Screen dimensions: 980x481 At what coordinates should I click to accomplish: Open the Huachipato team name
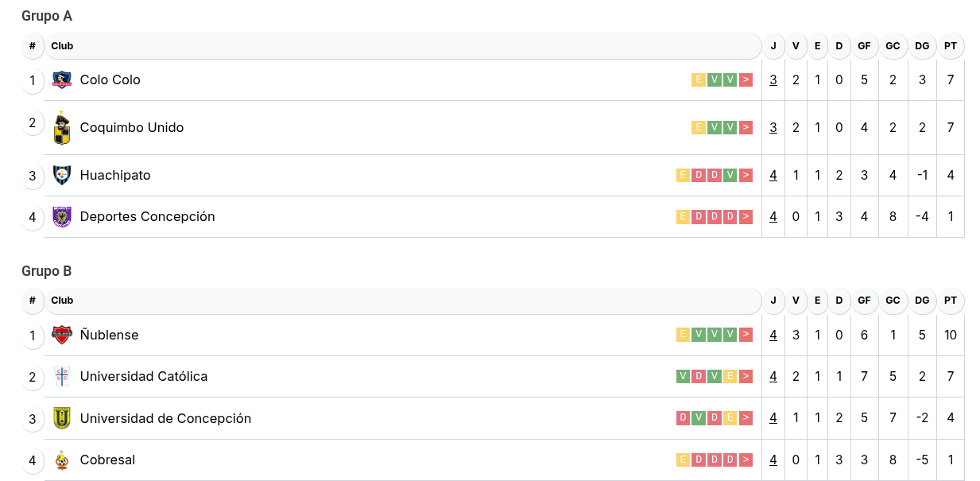115,175
